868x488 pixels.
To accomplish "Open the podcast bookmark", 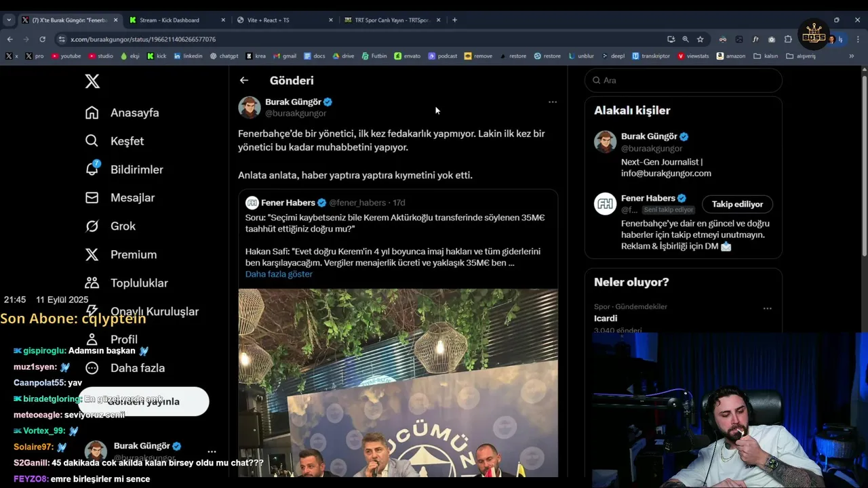I will pyautogui.click(x=443, y=56).
